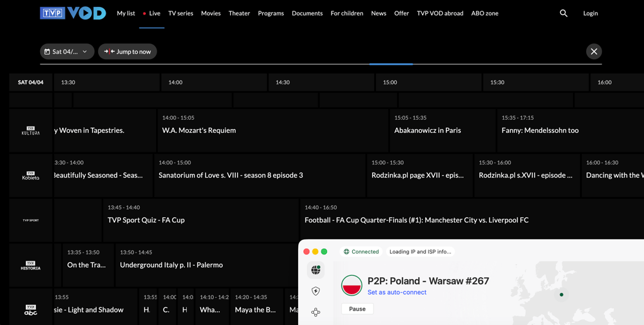Open the Theater section
Image resolution: width=644 pixels, height=325 pixels.
(x=240, y=13)
